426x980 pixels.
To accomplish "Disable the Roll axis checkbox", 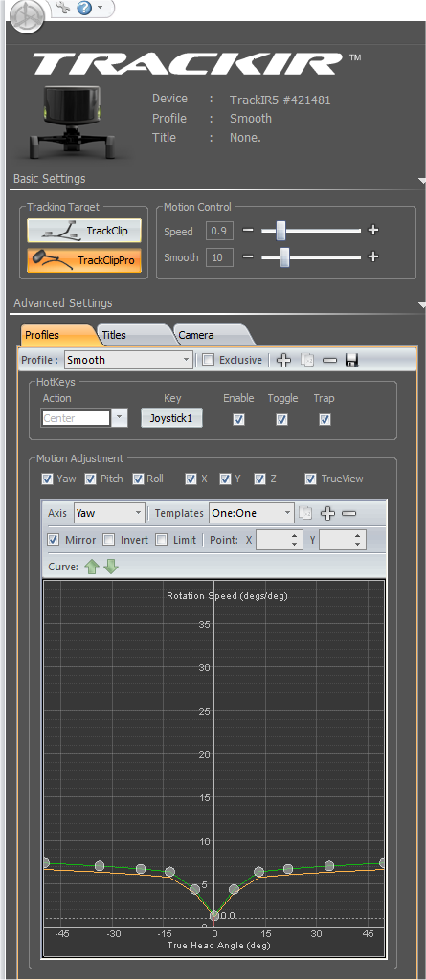I will point(138,479).
